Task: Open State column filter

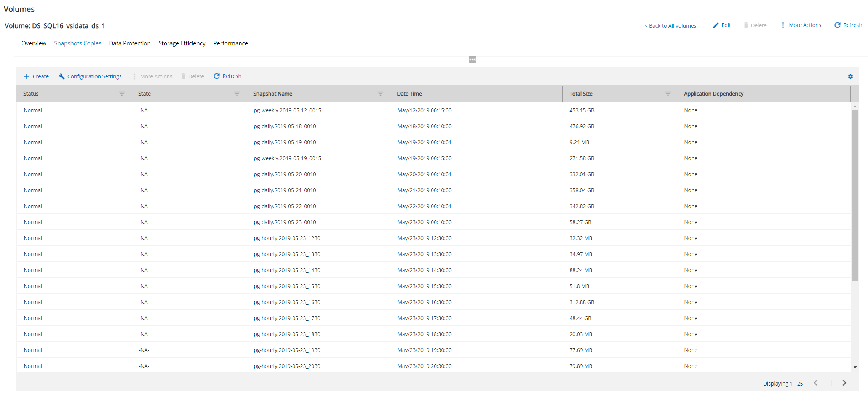Action: (237, 94)
